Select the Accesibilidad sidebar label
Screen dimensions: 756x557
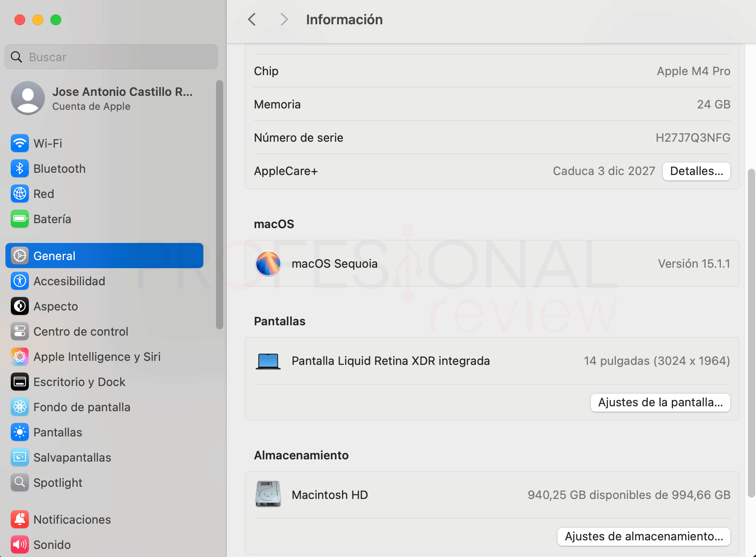click(x=69, y=281)
